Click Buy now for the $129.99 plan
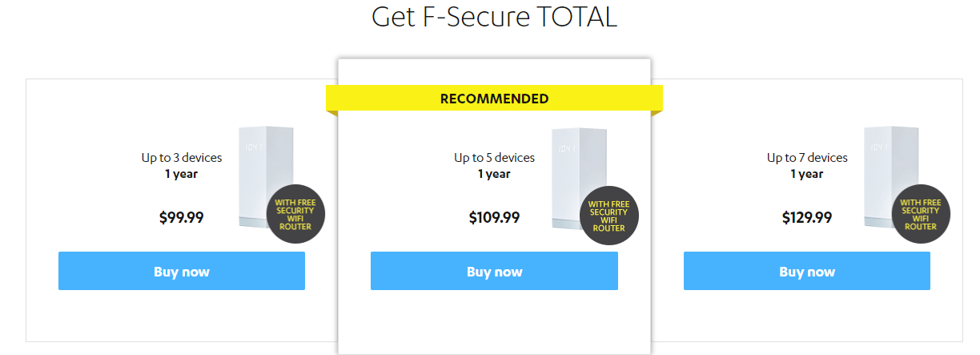Screen dimensions: 980x355 point(807,271)
